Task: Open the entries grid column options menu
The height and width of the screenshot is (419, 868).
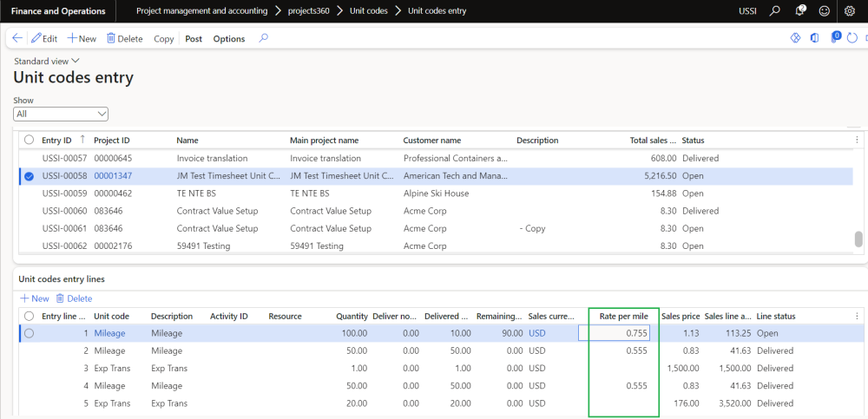Action: (857, 140)
